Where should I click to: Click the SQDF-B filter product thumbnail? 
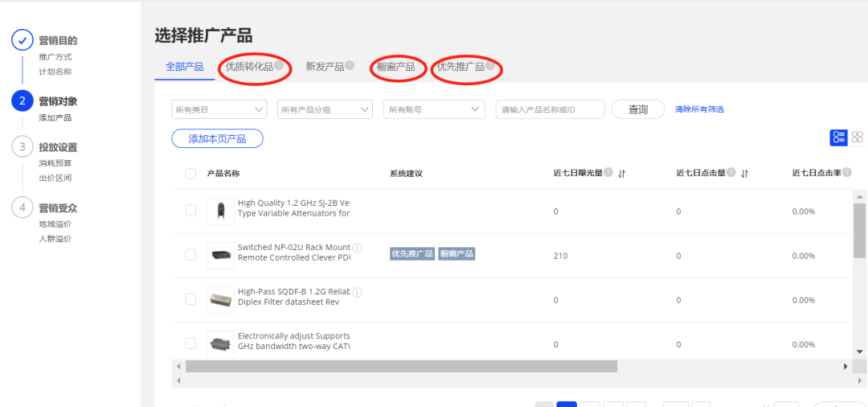pos(220,299)
